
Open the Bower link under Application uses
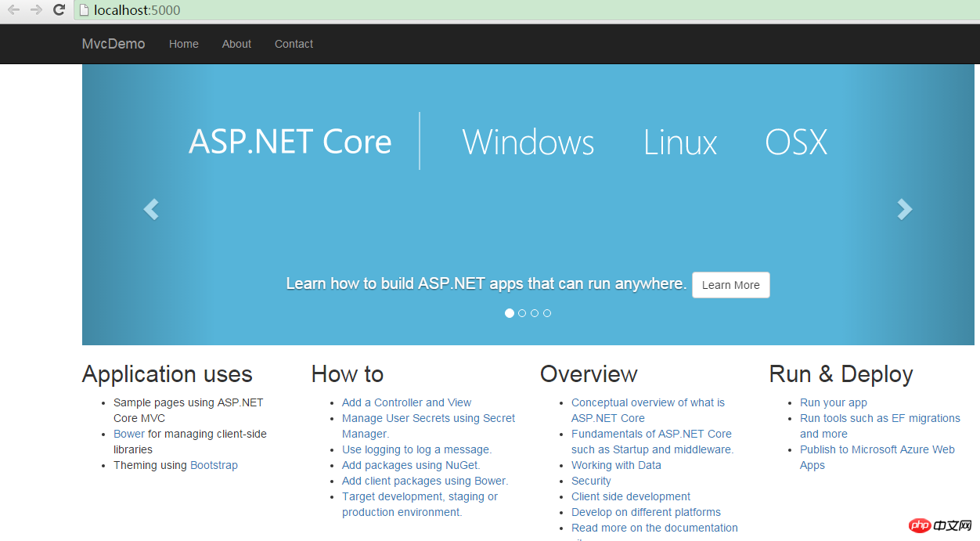(129, 434)
